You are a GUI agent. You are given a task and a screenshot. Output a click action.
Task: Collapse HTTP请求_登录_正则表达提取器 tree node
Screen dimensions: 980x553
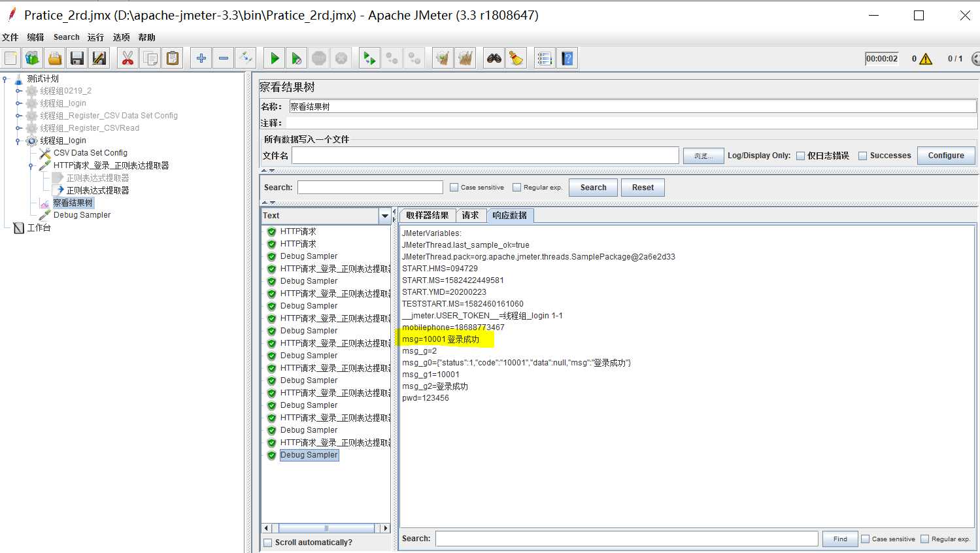[x=31, y=165]
